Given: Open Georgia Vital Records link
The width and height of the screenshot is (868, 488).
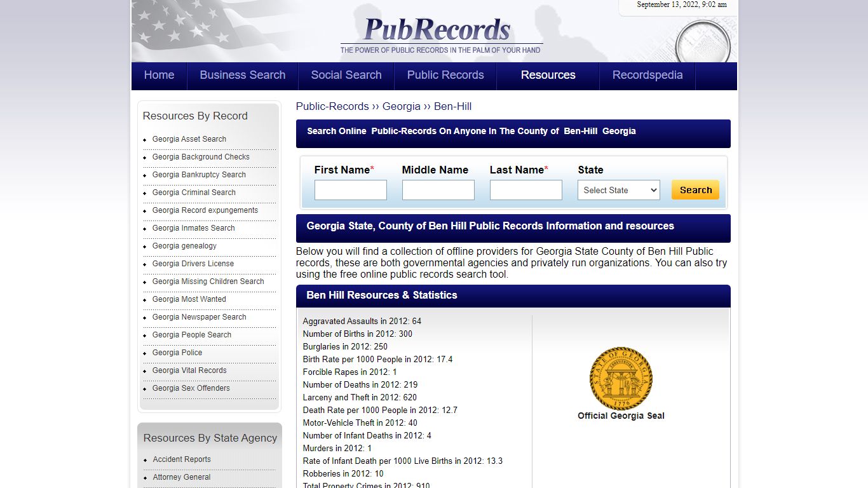Looking at the screenshot, I should 189,370.
